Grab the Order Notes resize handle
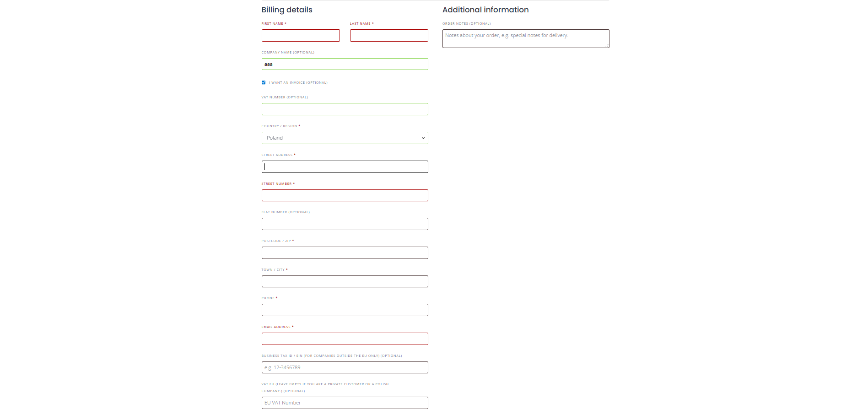The height and width of the screenshot is (415, 868). (607, 46)
